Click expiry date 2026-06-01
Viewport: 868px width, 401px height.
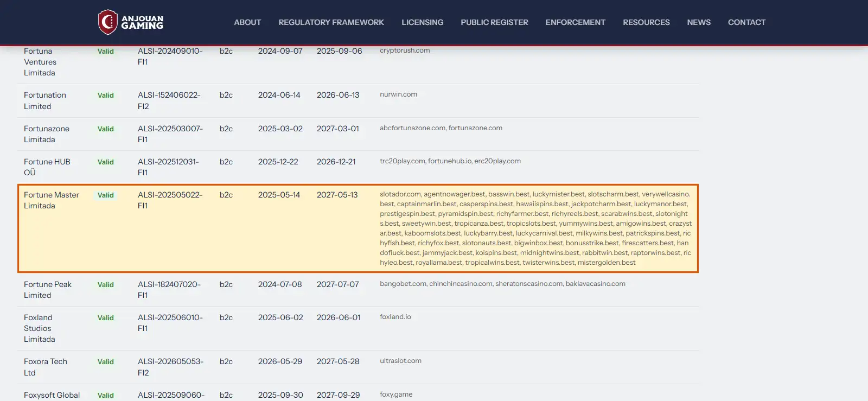click(339, 317)
